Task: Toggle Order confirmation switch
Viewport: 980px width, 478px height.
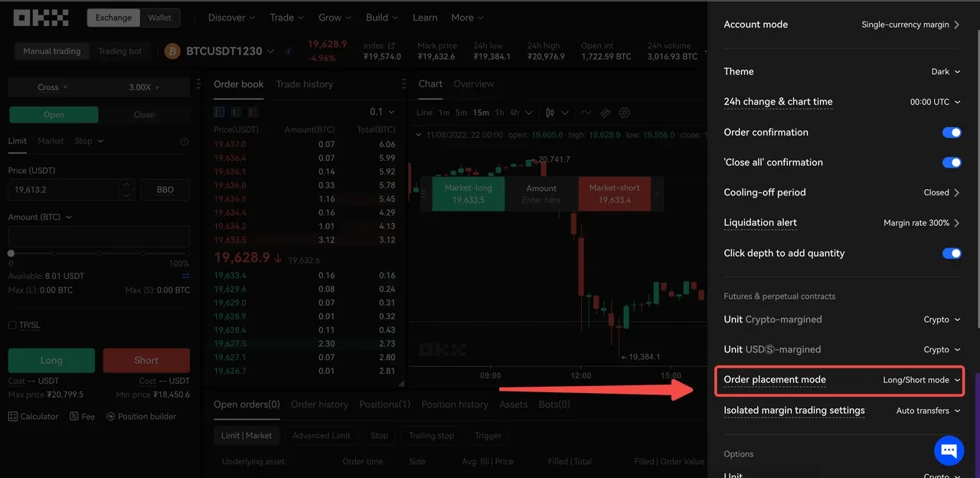Action: (952, 133)
